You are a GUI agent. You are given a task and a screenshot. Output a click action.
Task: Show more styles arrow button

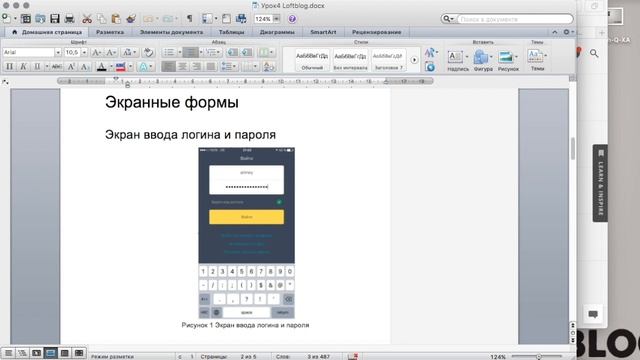[x=414, y=60]
